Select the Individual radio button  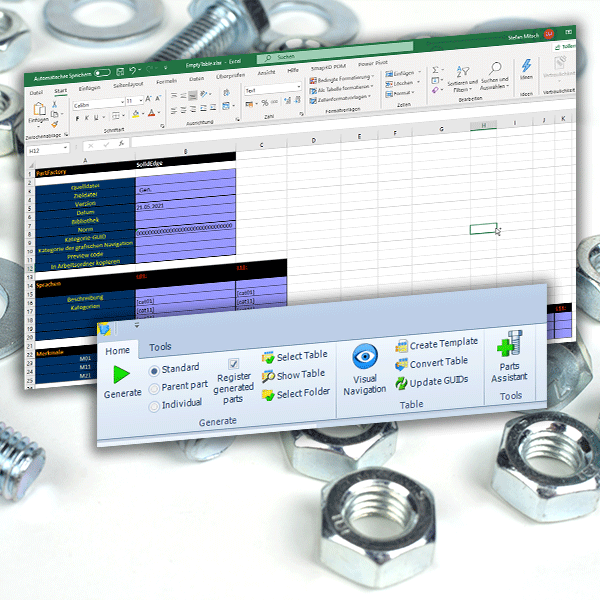tap(154, 406)
